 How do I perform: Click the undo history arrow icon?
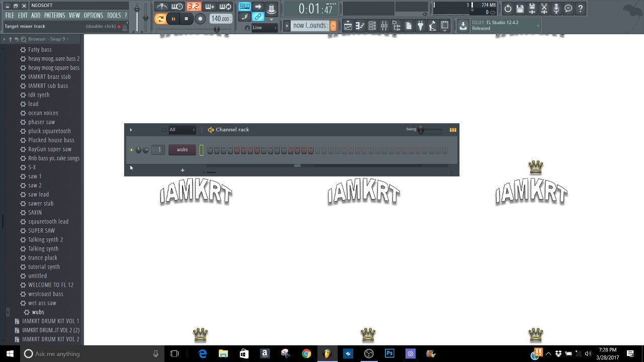click(x=508, y=9)
